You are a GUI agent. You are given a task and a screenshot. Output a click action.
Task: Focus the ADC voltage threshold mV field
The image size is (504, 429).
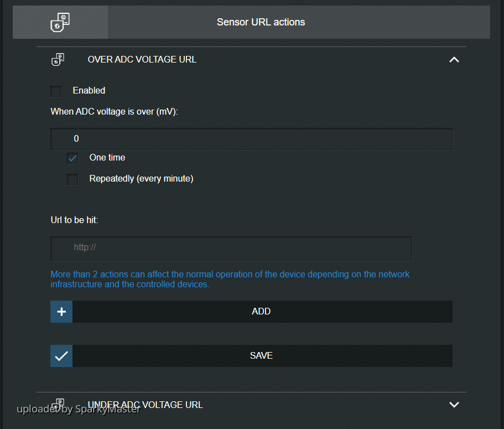point(251,139)
